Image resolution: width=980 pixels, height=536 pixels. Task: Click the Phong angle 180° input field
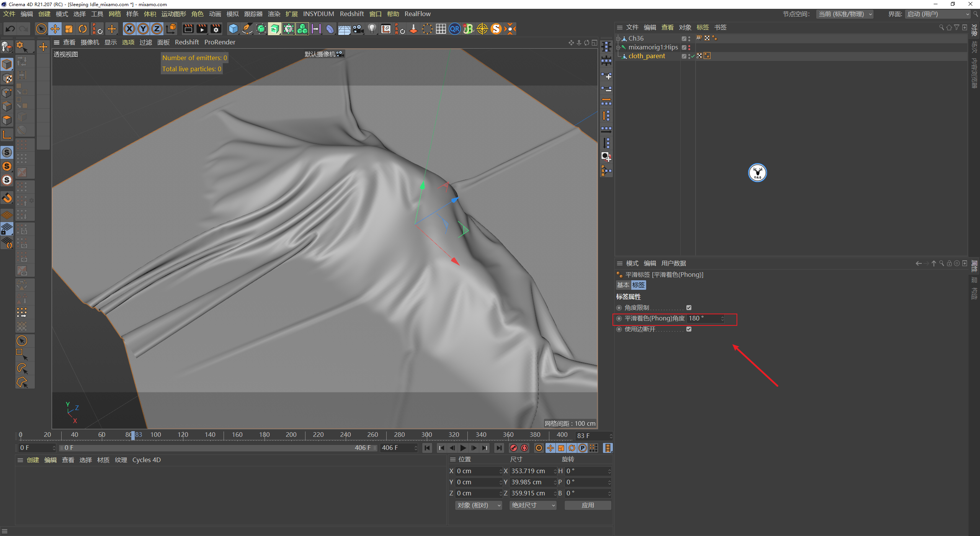[x=703, y=319]
